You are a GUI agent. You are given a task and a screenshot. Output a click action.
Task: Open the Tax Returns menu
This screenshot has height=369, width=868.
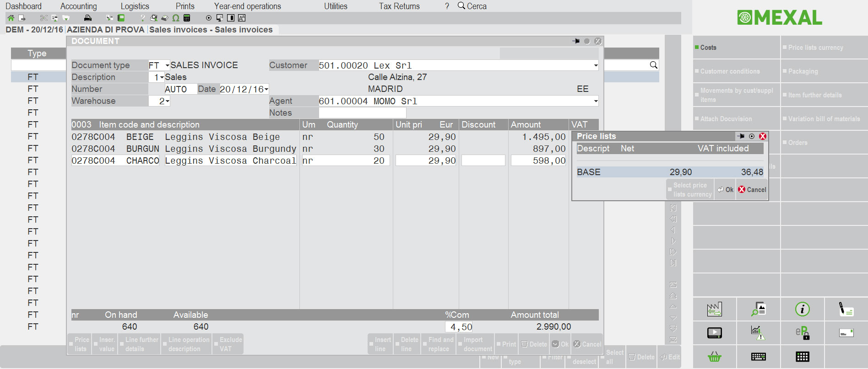pyautogui.click(x=399, y=6)
